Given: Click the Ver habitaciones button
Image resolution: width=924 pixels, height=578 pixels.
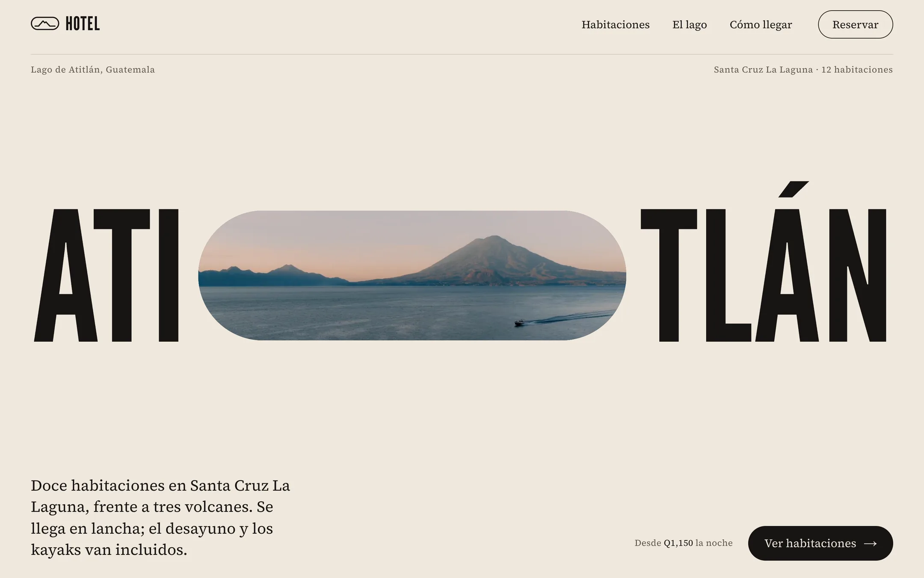Looking at the screenshot, I should (820, 543).
